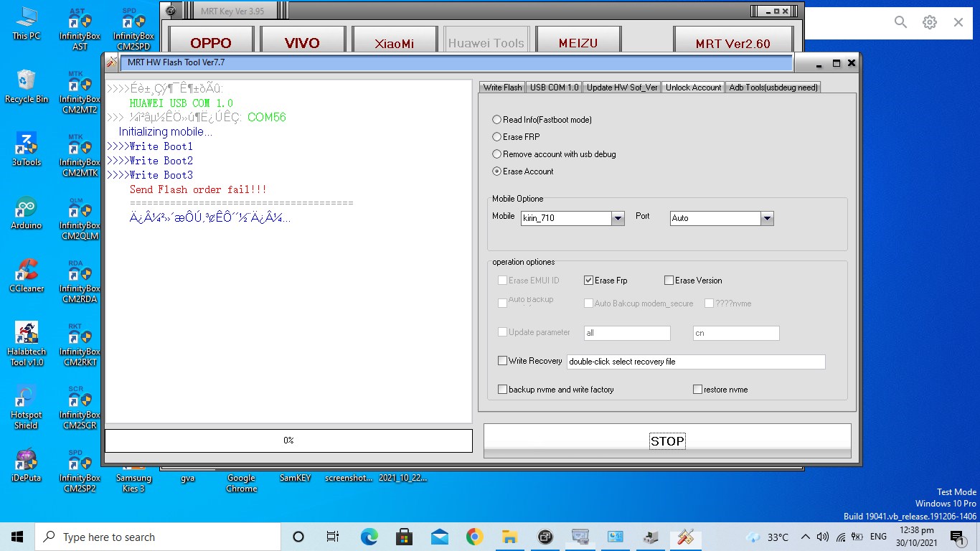Select the Erase Account radio option
The width and height of the screenshot is (980, 551).
(523, 171)
